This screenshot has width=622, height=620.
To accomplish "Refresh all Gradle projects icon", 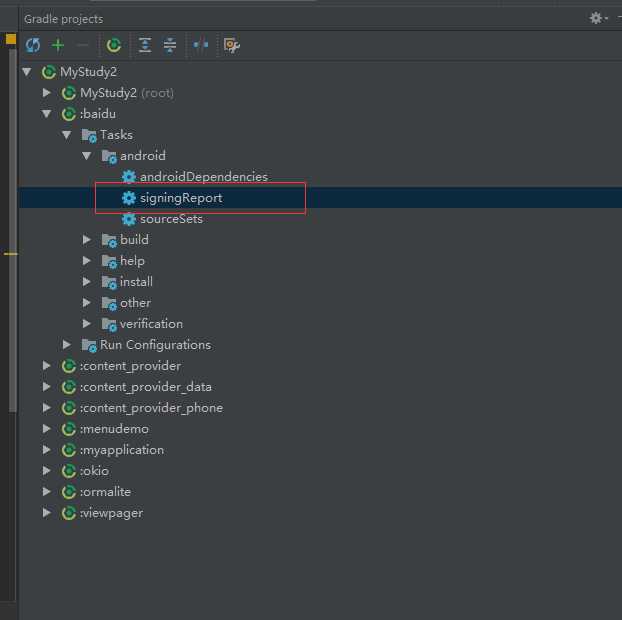I will (x=33, y=45).
